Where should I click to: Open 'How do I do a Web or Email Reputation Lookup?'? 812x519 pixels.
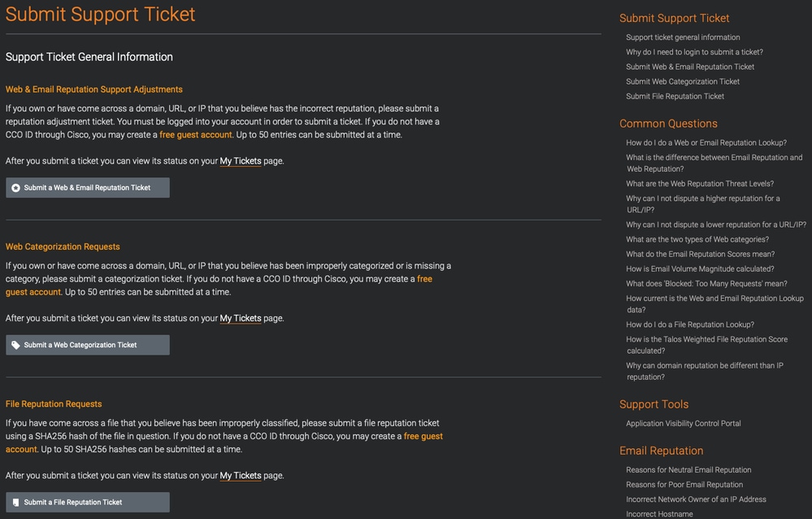(706, 142)
